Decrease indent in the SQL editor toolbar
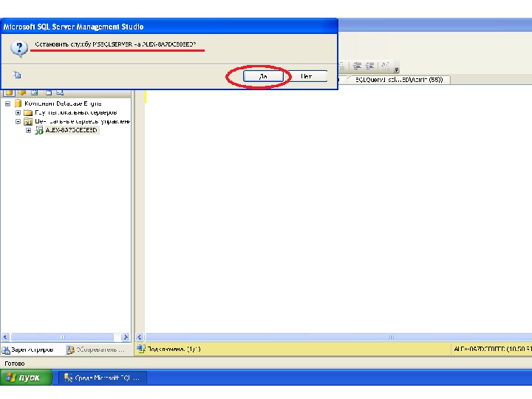 click(x=358, y=66)
